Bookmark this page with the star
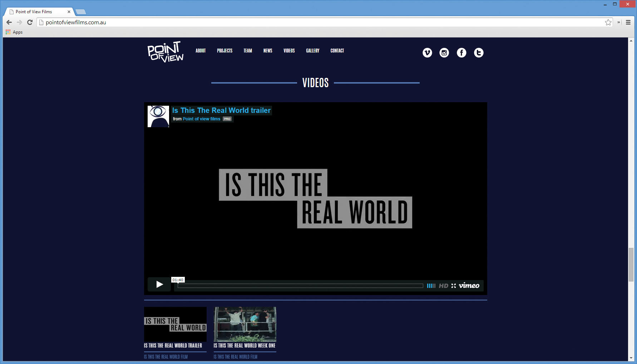 point(608,22)
